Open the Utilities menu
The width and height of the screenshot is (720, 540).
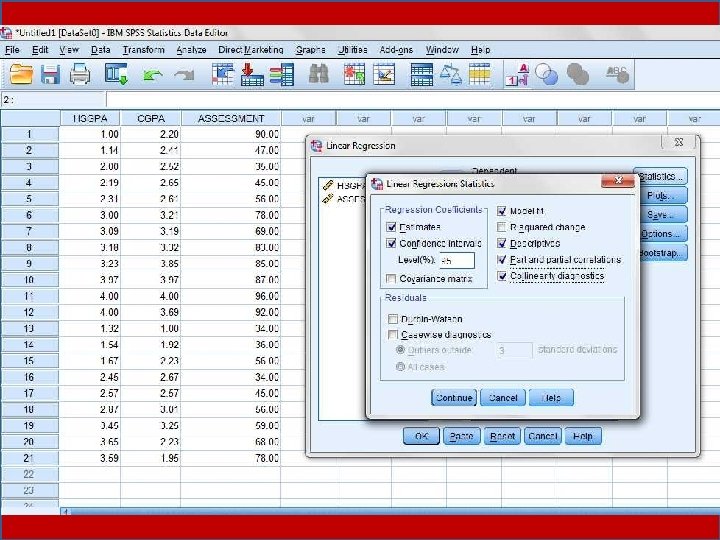[x=352, y=50]
